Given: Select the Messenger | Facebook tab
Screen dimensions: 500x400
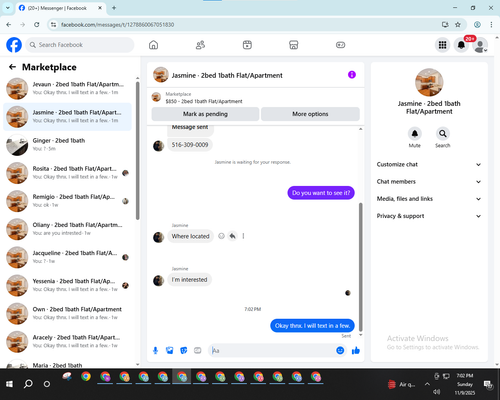Looking at the screenshot, I should coord(61,8).
